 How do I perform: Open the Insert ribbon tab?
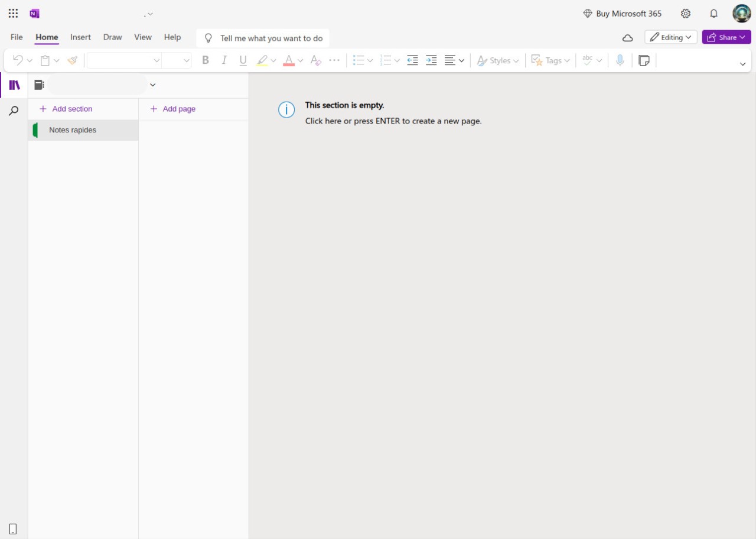(x=80, y=37)
